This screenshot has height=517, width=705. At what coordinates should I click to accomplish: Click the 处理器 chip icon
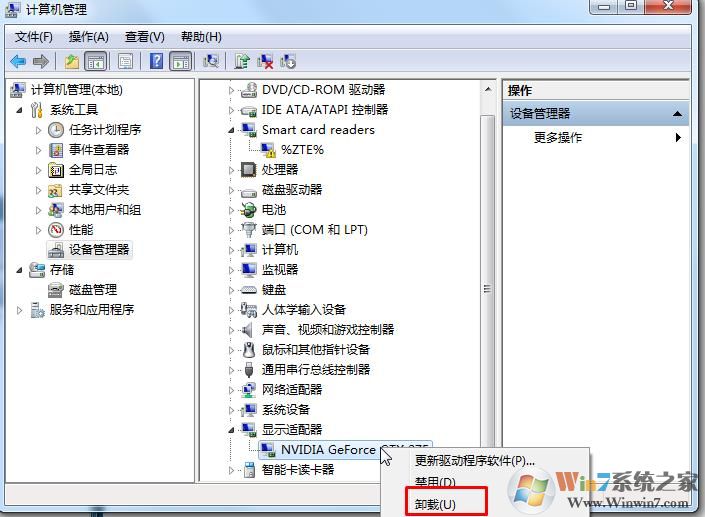248,169
